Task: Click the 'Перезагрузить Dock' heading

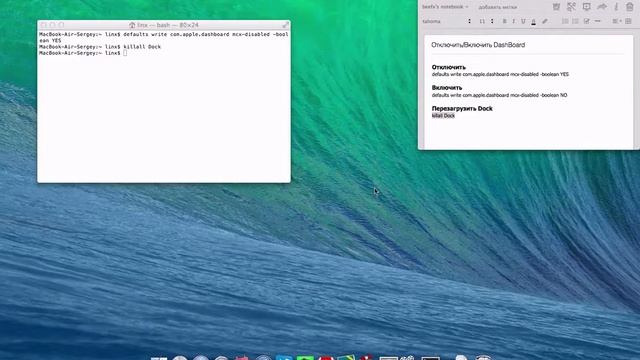Action: 462,108
